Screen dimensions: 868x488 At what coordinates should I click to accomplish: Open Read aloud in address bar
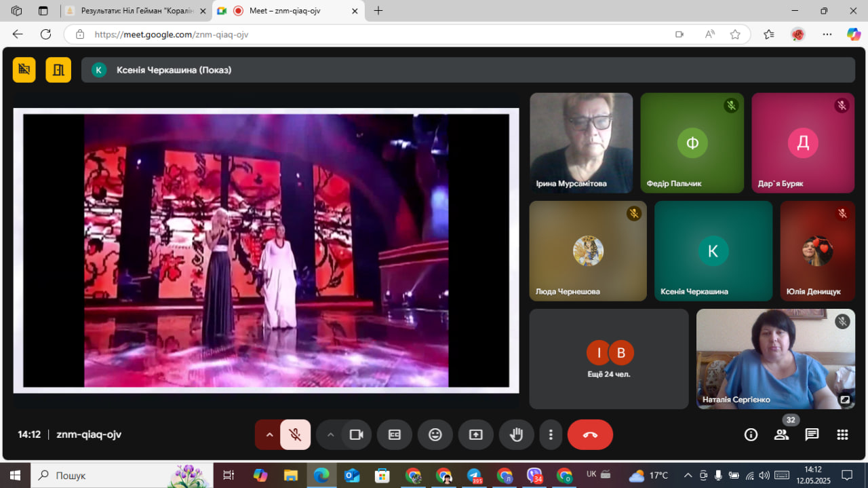click(710, 34)
